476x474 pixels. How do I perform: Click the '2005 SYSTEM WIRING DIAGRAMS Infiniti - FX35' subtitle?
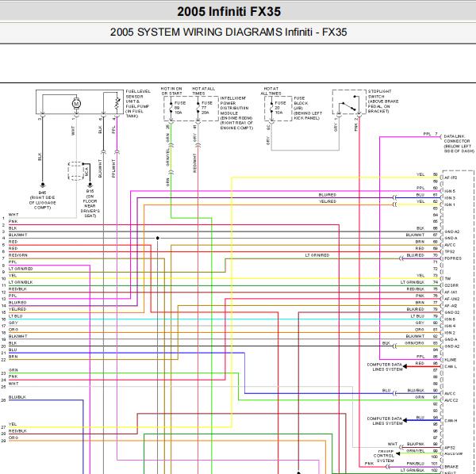click(228, 32)
